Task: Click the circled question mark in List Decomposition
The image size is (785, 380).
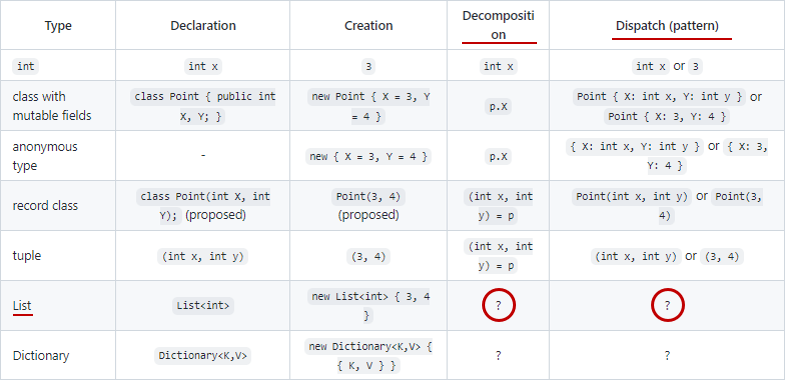Action: pos(498,305)
